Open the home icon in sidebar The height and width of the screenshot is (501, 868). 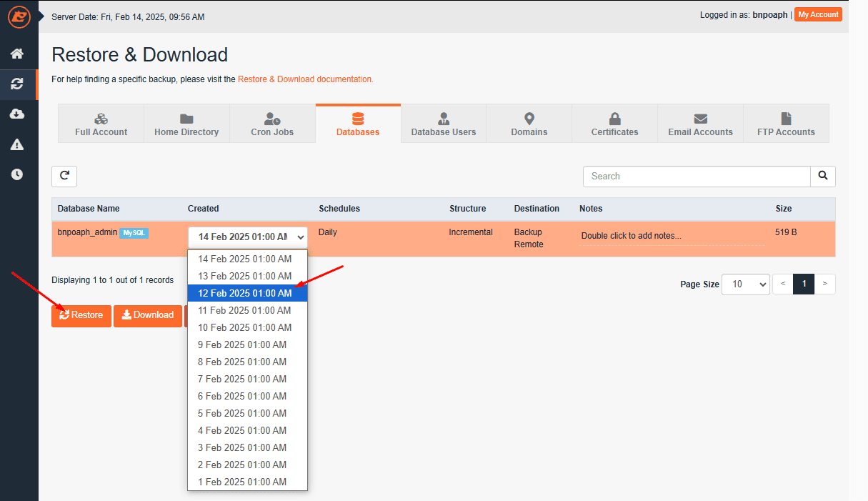[17, 54]
